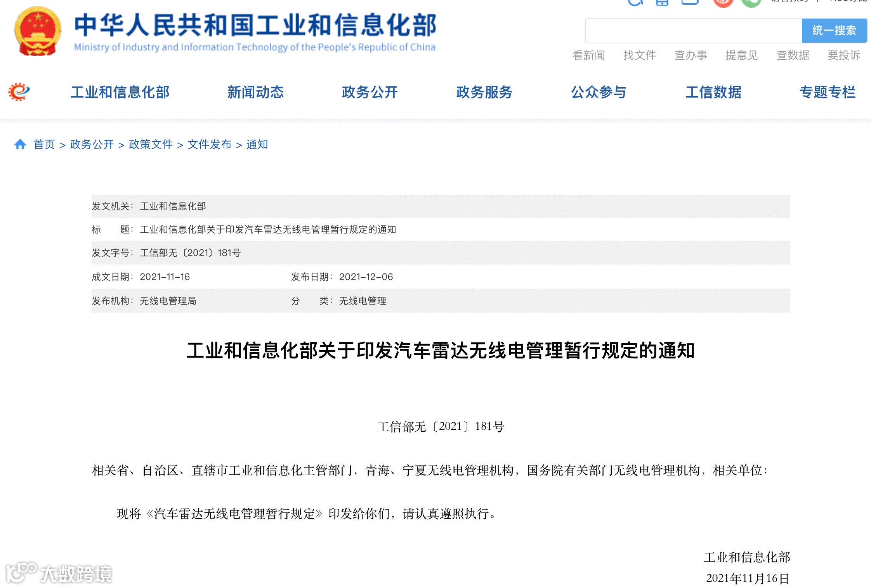Click the 看新闻 quick link
The width and height of the screenshot is (871, 588).
pos(588,55)
